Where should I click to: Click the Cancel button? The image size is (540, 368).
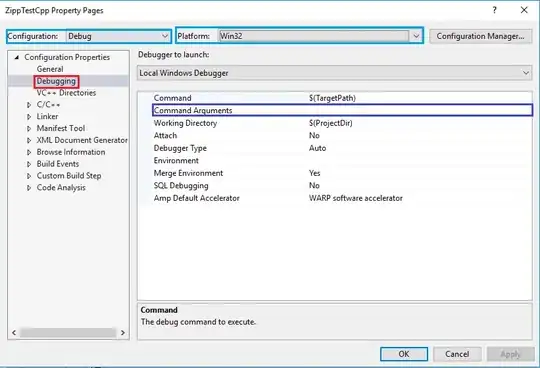click(x=457, y=354)
